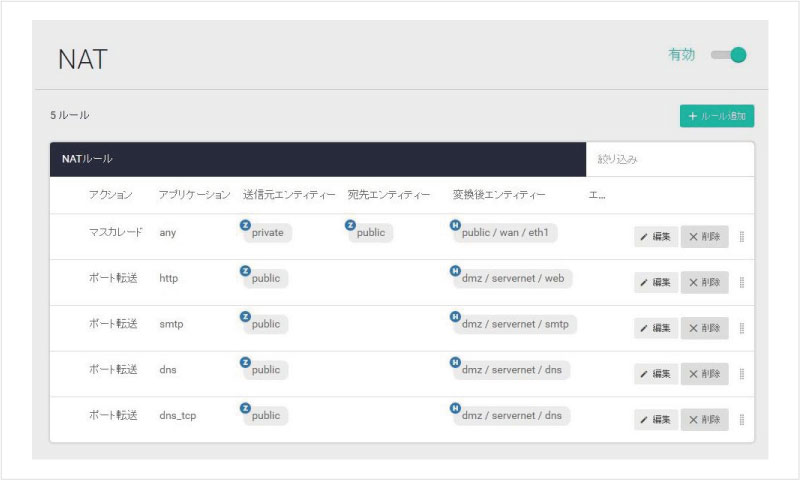Click the 絞り込み filter input field
The width and height of the screenshot is (800, 480).
tap(668, 159)
